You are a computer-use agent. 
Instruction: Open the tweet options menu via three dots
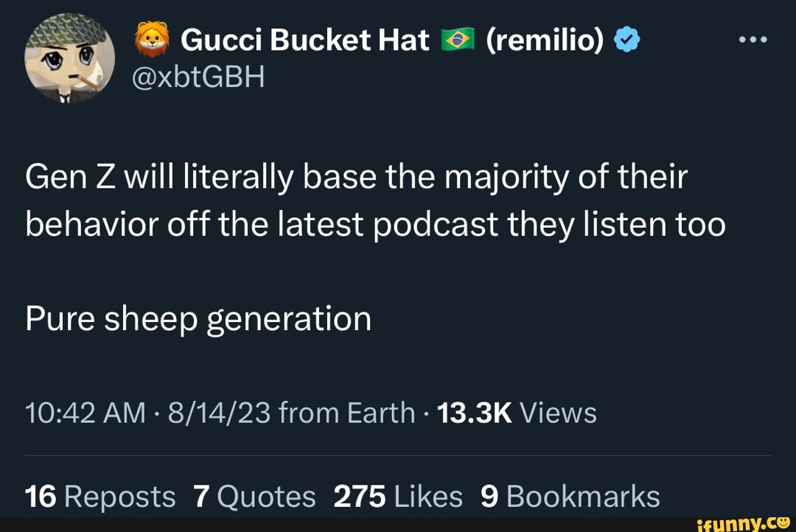click(x=753, y=38)
